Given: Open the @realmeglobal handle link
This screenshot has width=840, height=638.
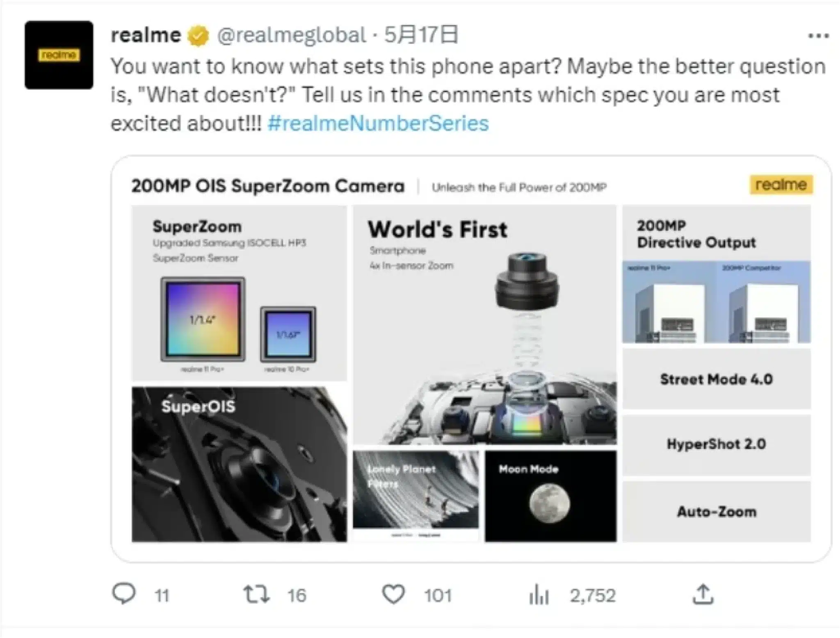Looking at the screenshot, I should pyautogui.click(x=291, y=35).
